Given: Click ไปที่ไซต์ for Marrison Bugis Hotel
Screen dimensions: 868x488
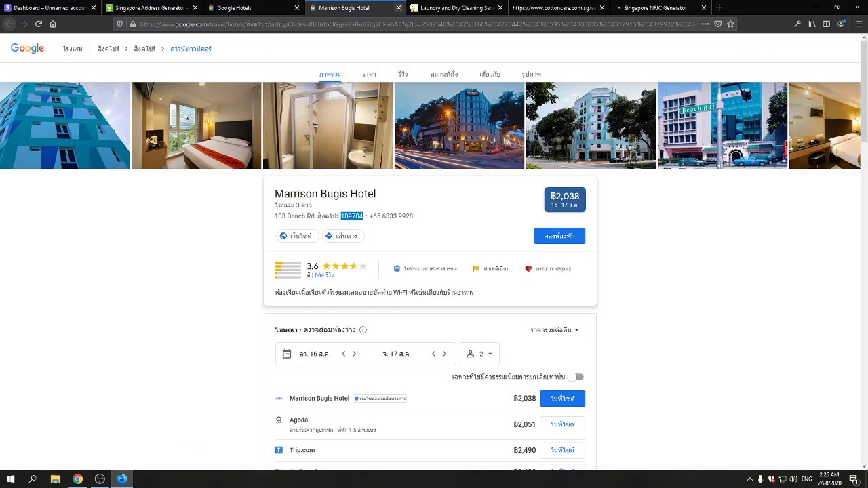Looking at the screenshot, I should 562,399.
